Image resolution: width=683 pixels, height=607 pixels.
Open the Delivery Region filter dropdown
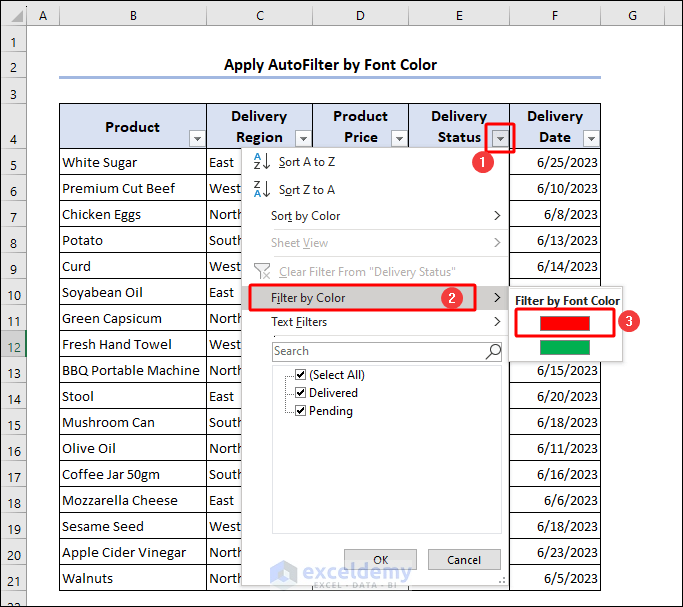pos(303,138)
